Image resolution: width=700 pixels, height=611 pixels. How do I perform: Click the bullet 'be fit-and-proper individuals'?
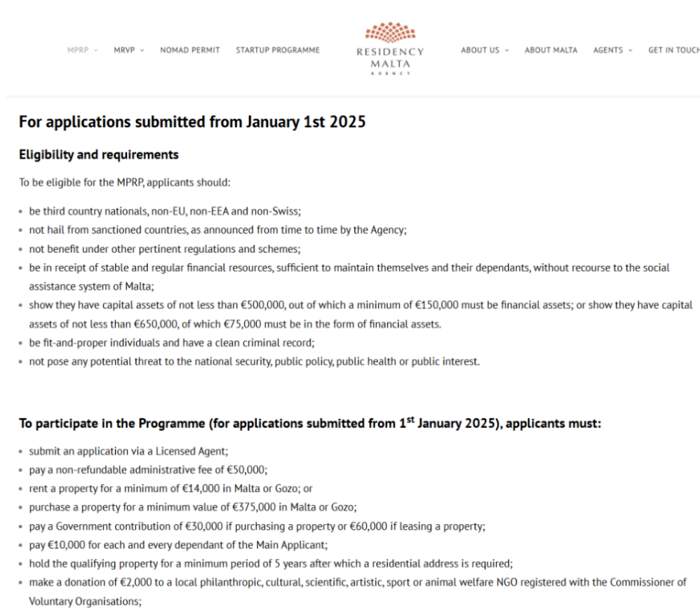coord(172,343)
